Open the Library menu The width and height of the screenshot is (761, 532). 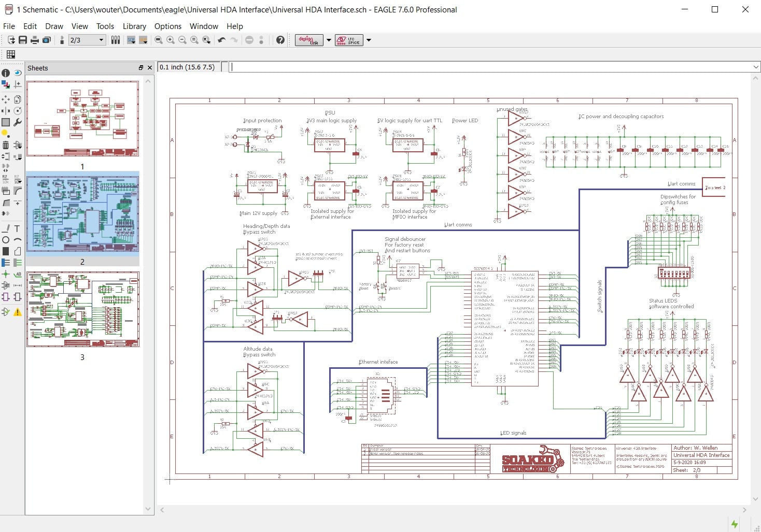134,26
